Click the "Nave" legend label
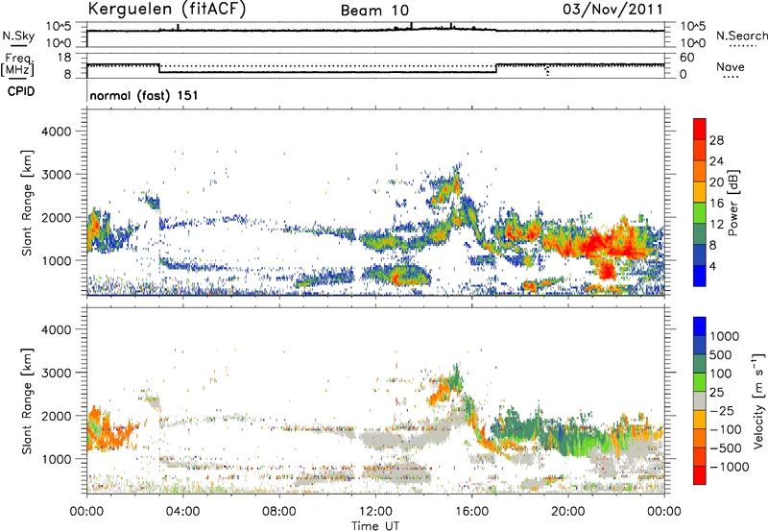Viewport: 768px width, 532px height. (x=731, y=67)
